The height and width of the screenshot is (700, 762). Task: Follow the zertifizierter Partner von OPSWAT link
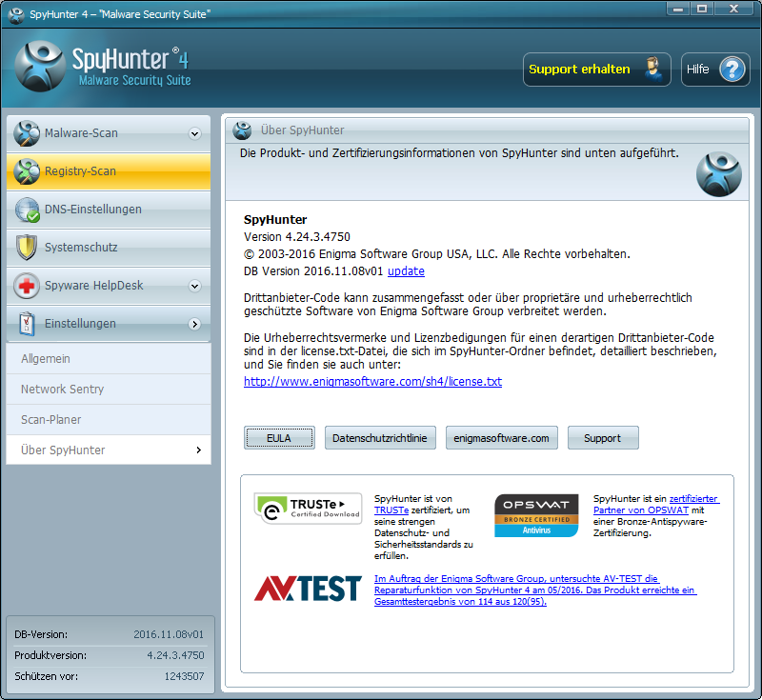[x=655, y=504]
